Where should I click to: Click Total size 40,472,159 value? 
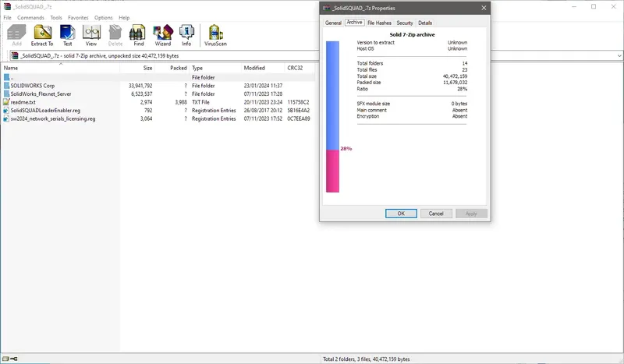pos(456,76)
